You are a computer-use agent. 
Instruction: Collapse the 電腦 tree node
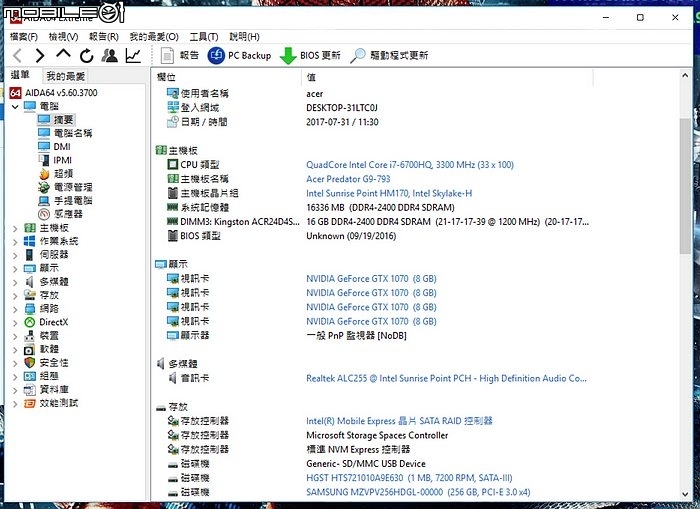tap(15, 107)
